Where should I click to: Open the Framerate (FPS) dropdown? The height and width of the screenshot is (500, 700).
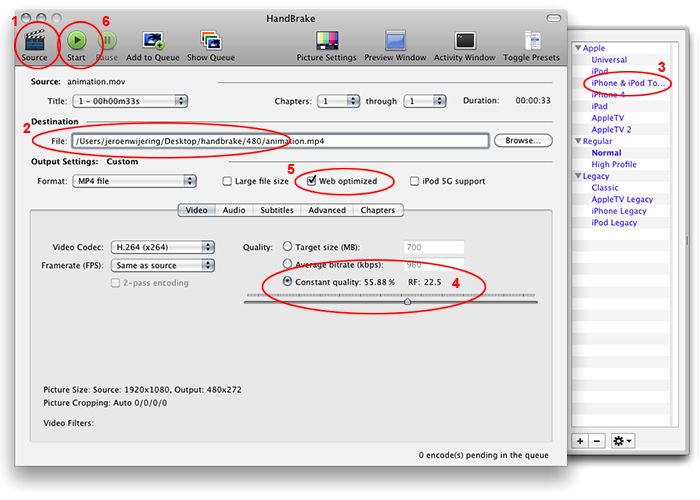163,265
